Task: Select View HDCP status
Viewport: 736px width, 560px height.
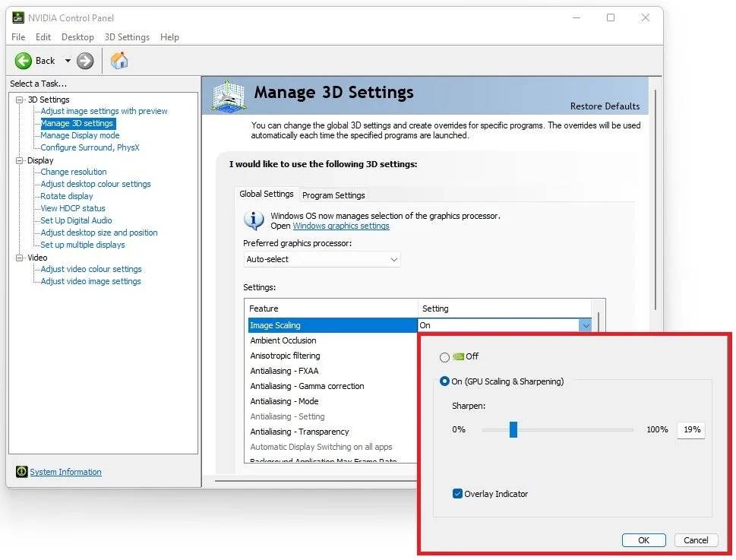Action: [73, 209]
